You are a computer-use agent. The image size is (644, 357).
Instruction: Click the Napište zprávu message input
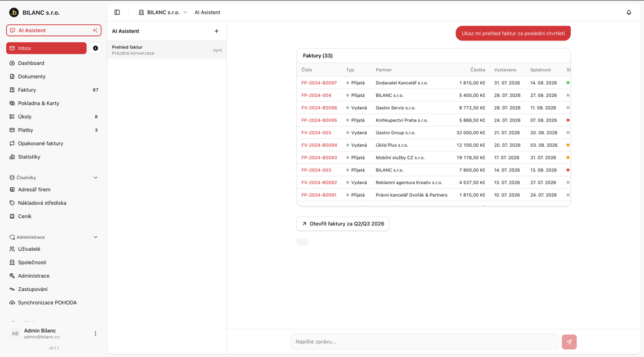[x=424, y=342]
